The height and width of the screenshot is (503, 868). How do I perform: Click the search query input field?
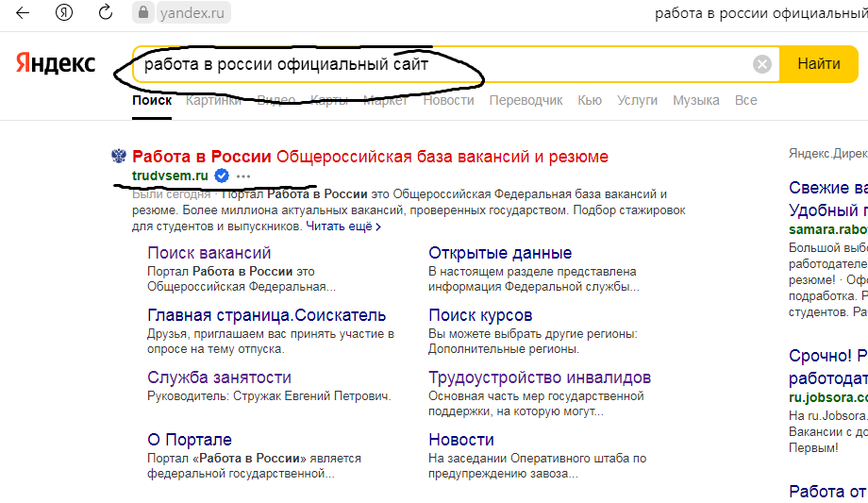(442, 64)
